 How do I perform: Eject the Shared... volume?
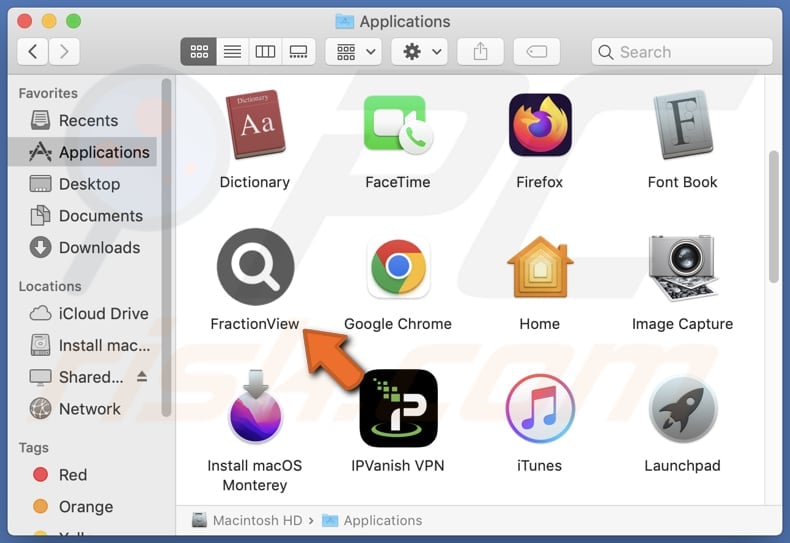point(142,376)
